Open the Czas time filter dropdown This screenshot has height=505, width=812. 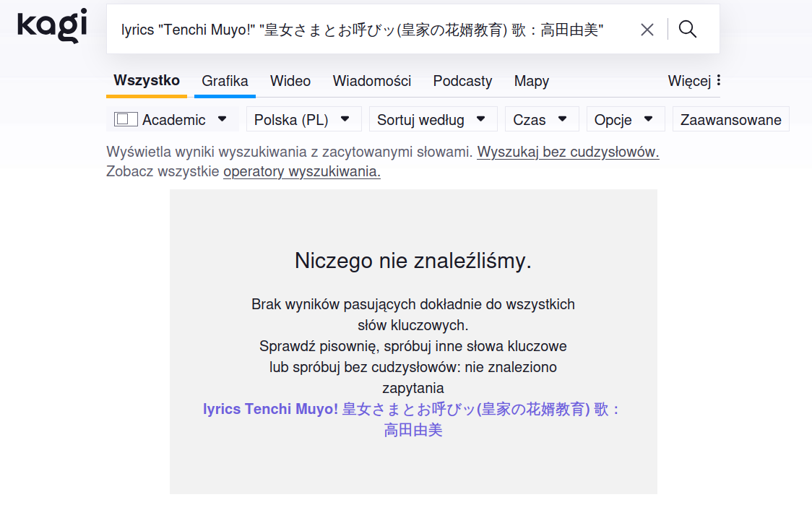pos(541,120)
